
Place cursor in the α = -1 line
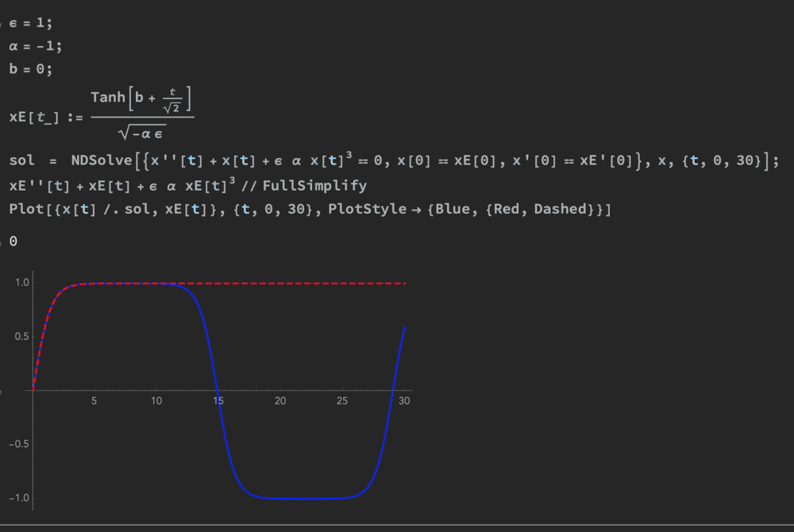tap(35, 45)
